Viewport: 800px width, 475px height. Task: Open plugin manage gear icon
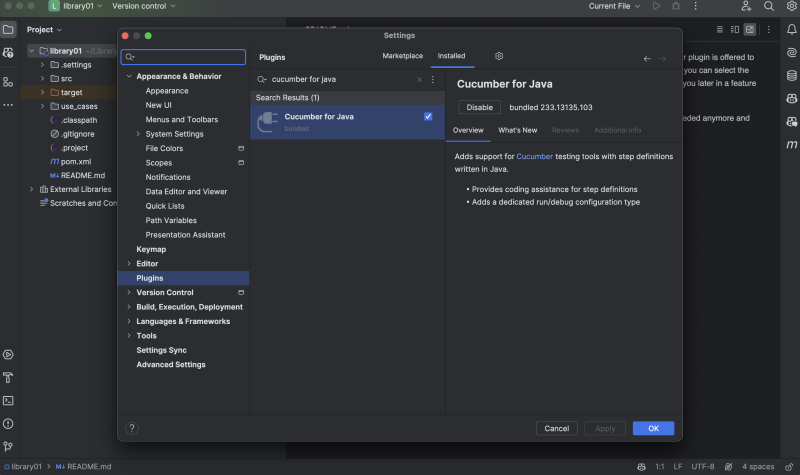tap(499, 56)
